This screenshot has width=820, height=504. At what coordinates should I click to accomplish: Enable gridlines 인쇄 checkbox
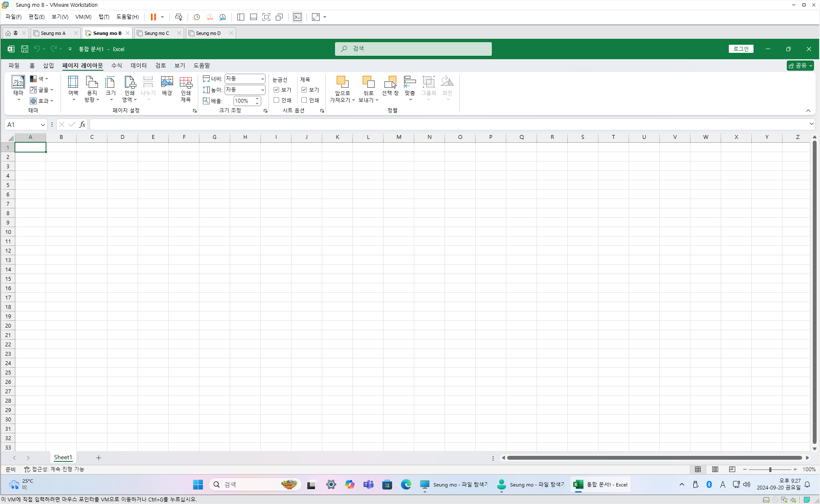(x=277, y=100)
